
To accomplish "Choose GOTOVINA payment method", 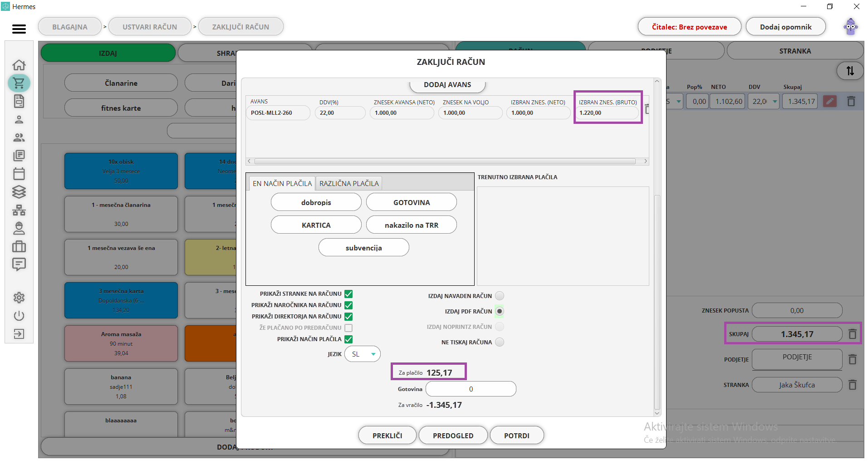I will click(x=412, y=202).
